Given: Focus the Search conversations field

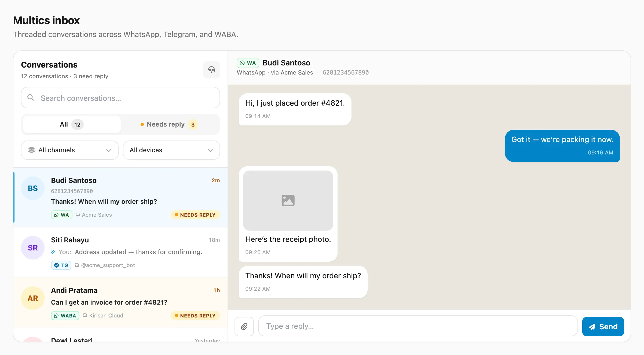Looking at the screenshot, I should 120,98.
